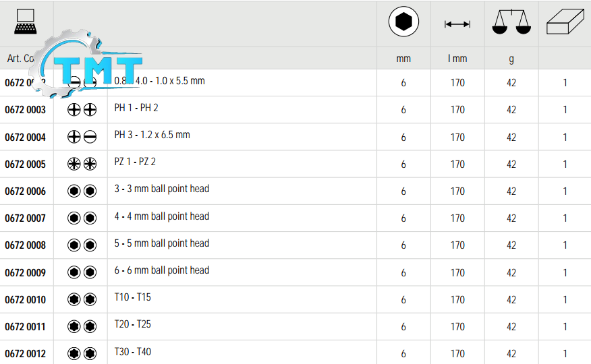Viewport: 591px width, 364px height.
Task: Click the weight scales header icon
Action: click(511, 24)
